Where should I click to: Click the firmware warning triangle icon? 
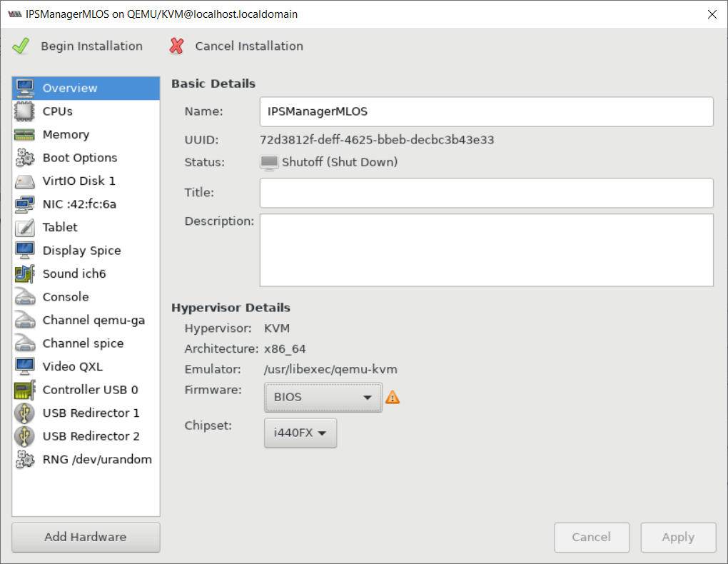(x=393, y=398)
